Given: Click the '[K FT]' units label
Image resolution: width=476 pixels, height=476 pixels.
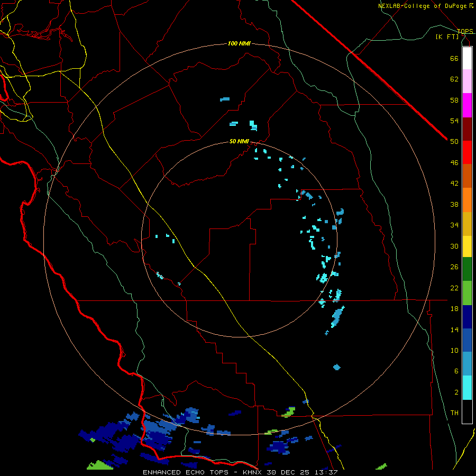Looking at the screenshot, I should pyautogui.click(x=447, y=36).
